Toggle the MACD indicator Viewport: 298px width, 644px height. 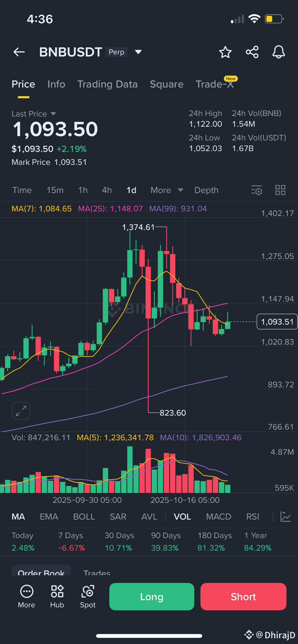218,517
